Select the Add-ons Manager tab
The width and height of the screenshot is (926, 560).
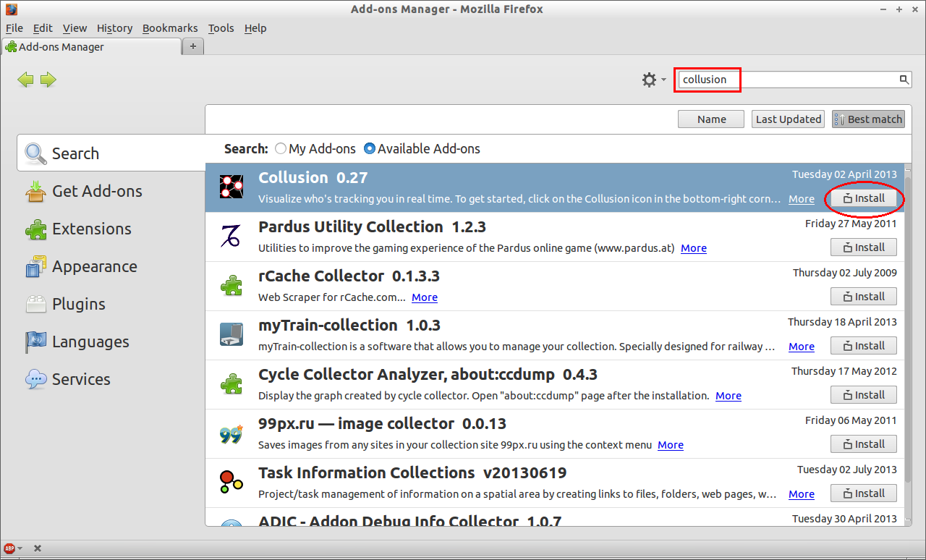91,46
